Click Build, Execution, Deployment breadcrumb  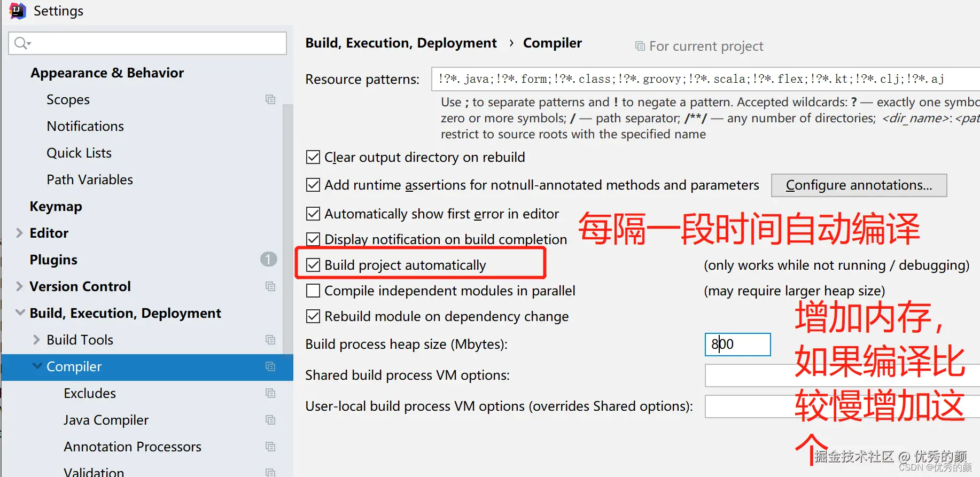(x=401, y=43)
